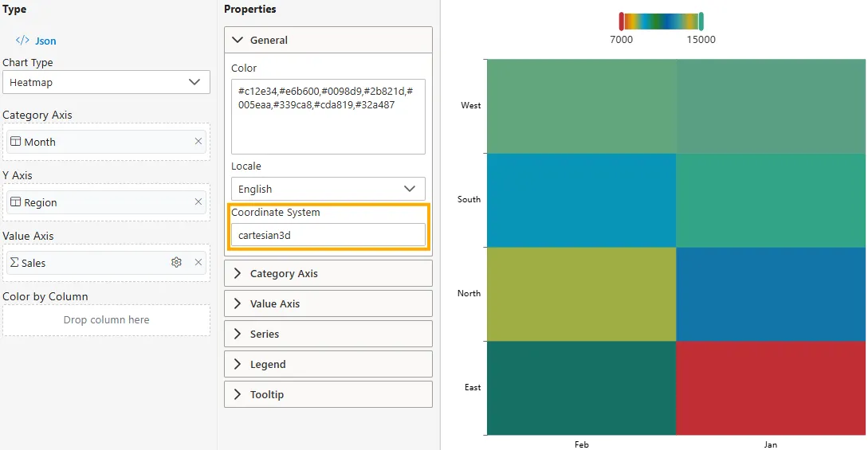Remove the Region field from Y Axis
This screenshot has width=868, height=450.
[x=198, y=202]
